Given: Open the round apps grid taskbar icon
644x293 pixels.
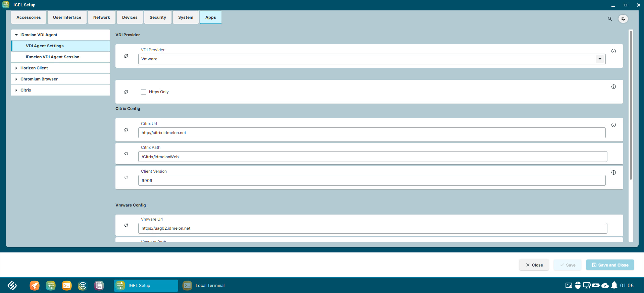Looking at the screenshot, I should (x=83, y=285).
